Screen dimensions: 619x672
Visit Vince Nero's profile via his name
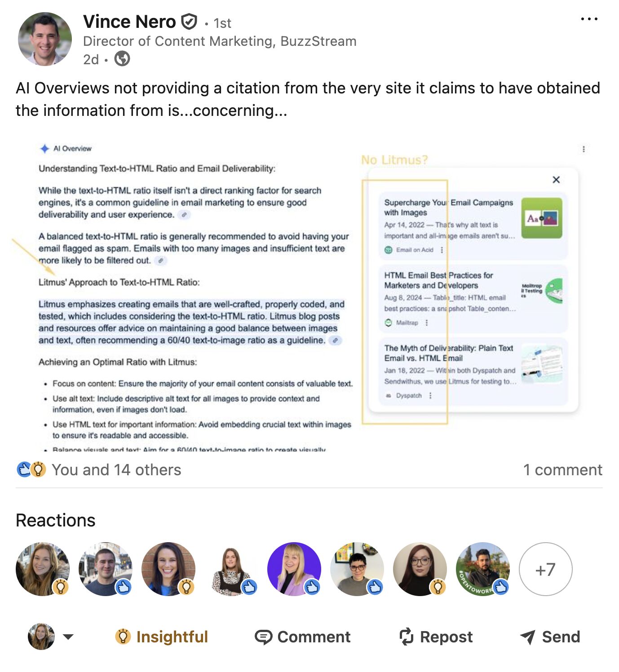point(129,21)
